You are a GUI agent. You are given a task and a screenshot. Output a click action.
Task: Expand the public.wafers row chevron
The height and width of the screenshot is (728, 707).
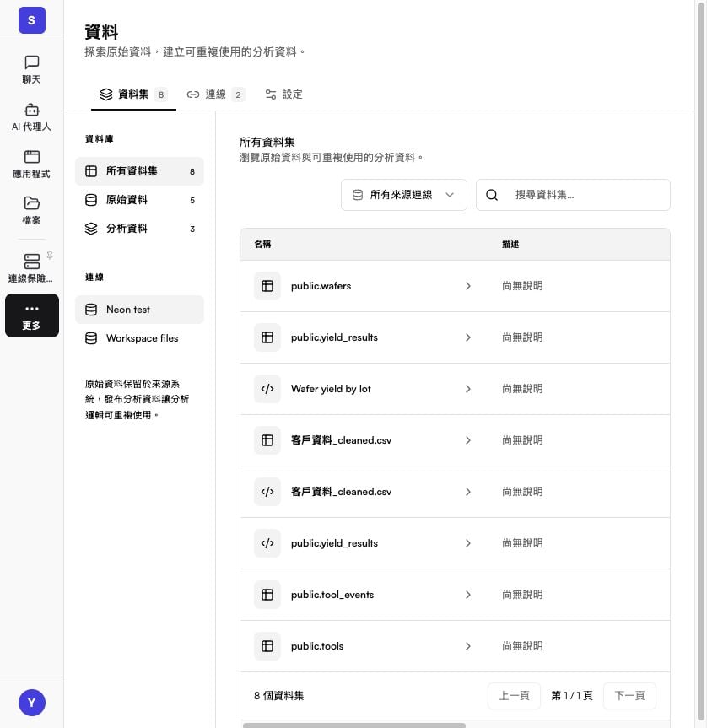(468, 286)
